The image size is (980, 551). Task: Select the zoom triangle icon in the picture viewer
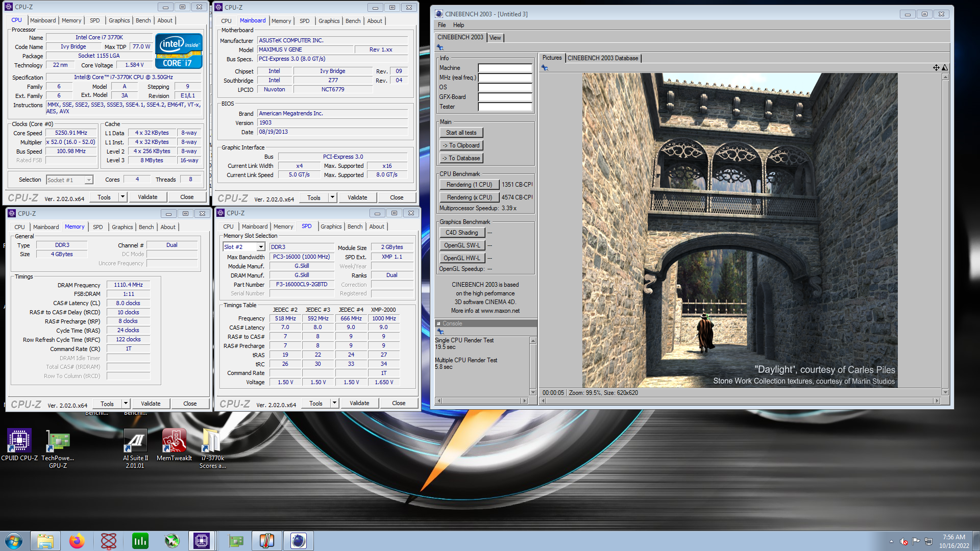[944, 67]
